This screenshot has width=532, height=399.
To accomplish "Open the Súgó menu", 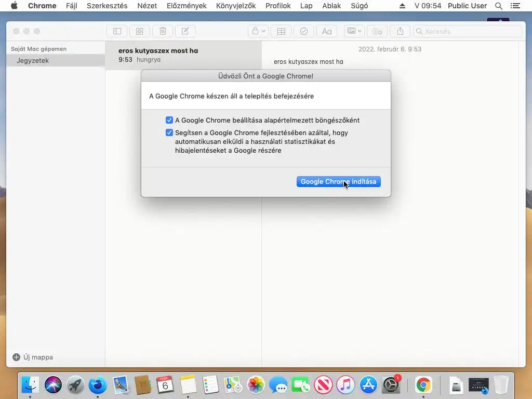I will tap(360, 6).
